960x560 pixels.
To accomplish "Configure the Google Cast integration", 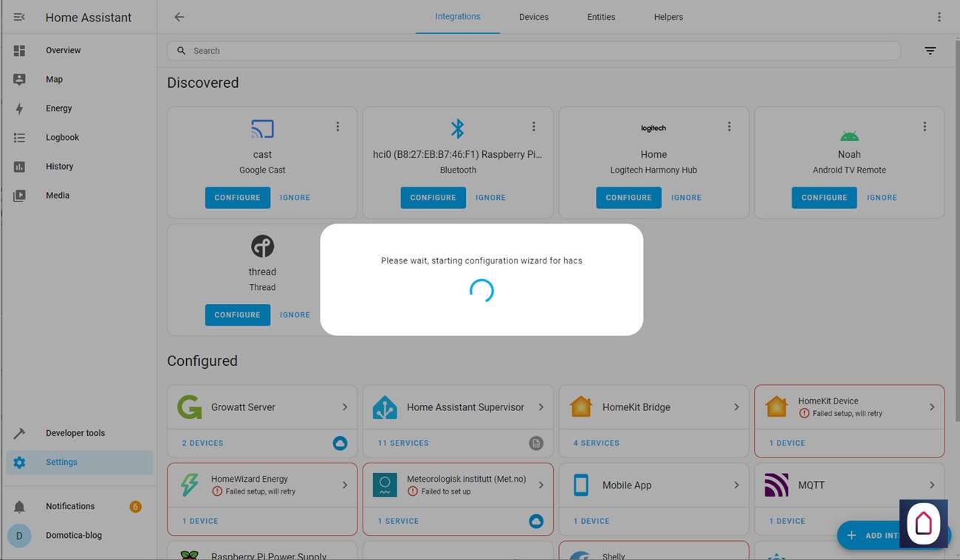I will click(238, 198).
